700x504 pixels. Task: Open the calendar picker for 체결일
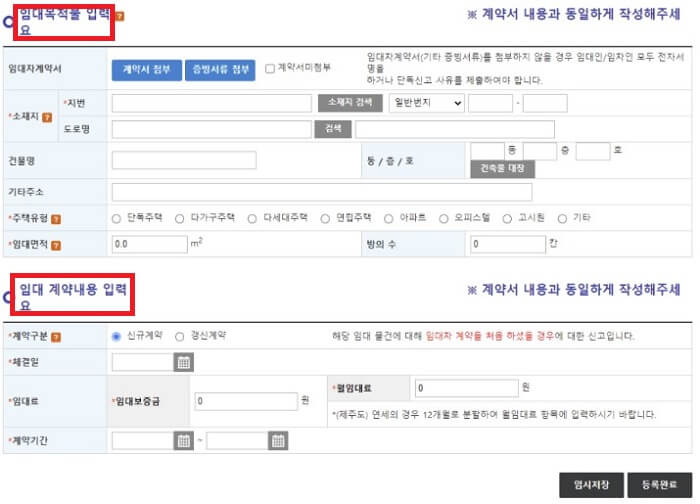(183, 362)
